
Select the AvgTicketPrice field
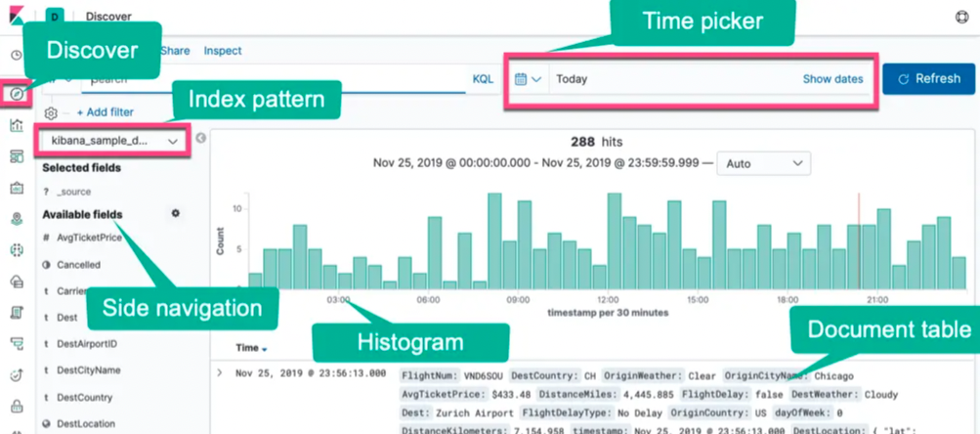pos(89,238)
